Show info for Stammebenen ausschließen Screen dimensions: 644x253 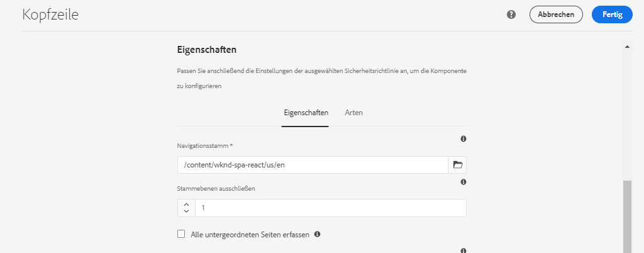tap(464, 182)
